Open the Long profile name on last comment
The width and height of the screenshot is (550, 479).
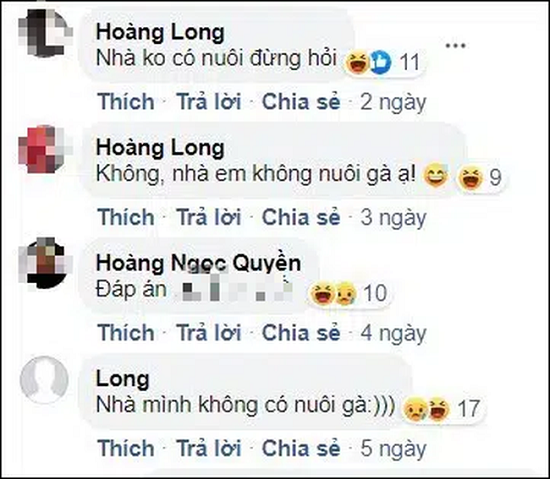[123, 379]
